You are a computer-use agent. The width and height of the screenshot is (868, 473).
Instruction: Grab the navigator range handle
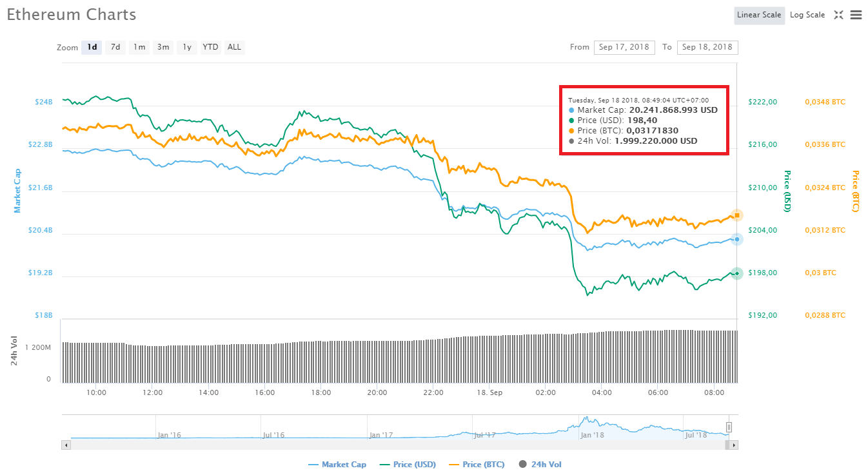click(729, 427)
